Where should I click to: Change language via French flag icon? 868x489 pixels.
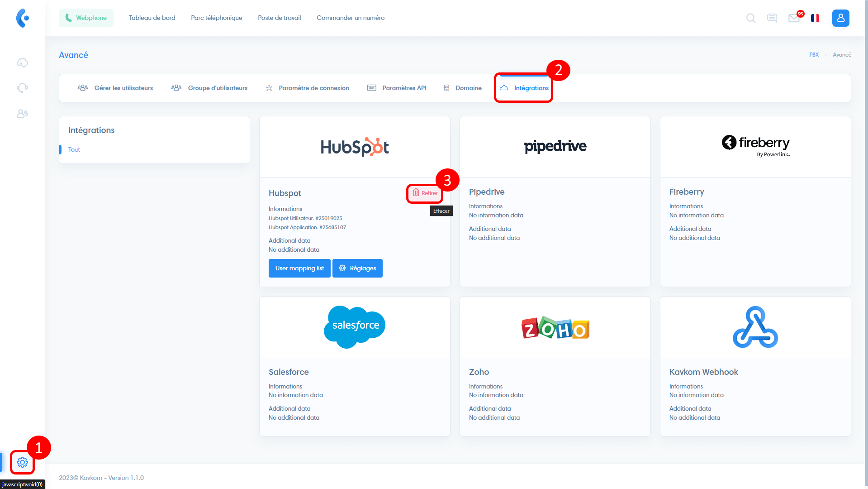click(x=815, y=18)
